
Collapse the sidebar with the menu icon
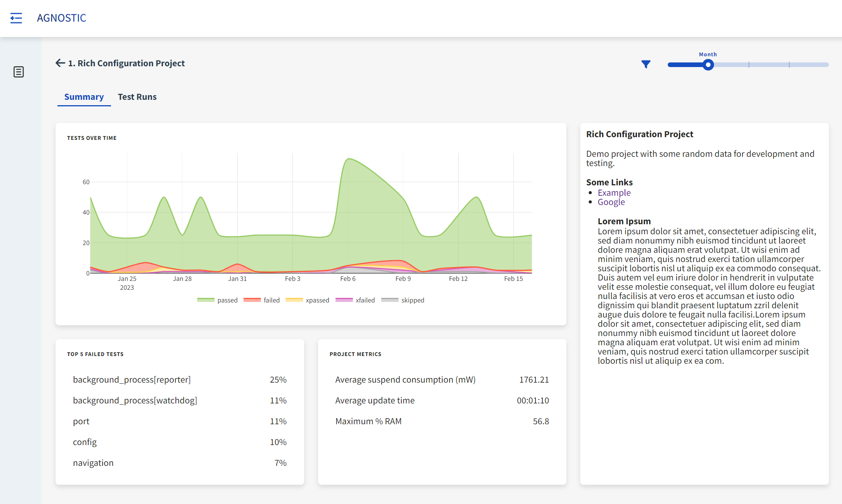[16, 18]
